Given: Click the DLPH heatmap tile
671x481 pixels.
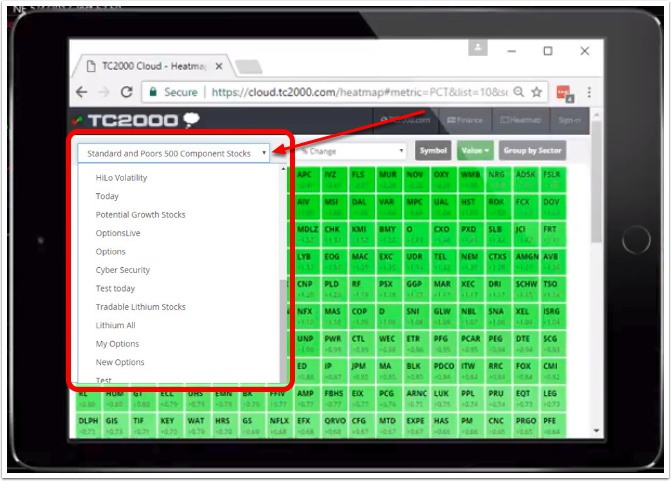Looking at the screenshot, I should pyautogui.click(x=89, y=426).
